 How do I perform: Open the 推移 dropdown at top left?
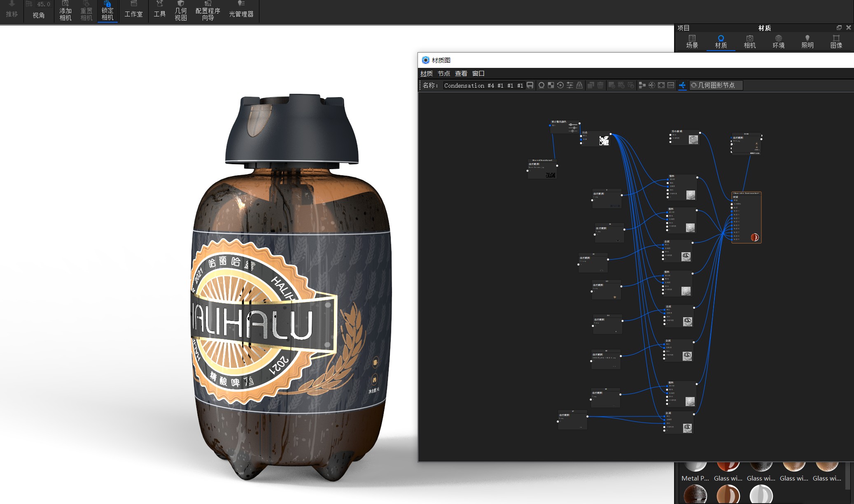click(12, 10)
